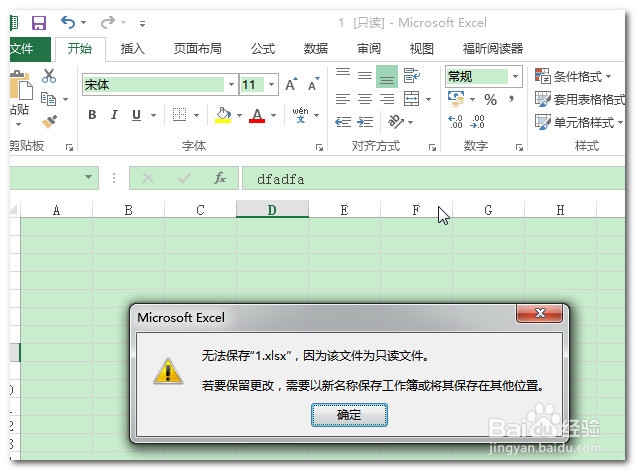Cut selection with the scissors icon
Viewport: 636px width, 471px height.
[x=49, y=76]
